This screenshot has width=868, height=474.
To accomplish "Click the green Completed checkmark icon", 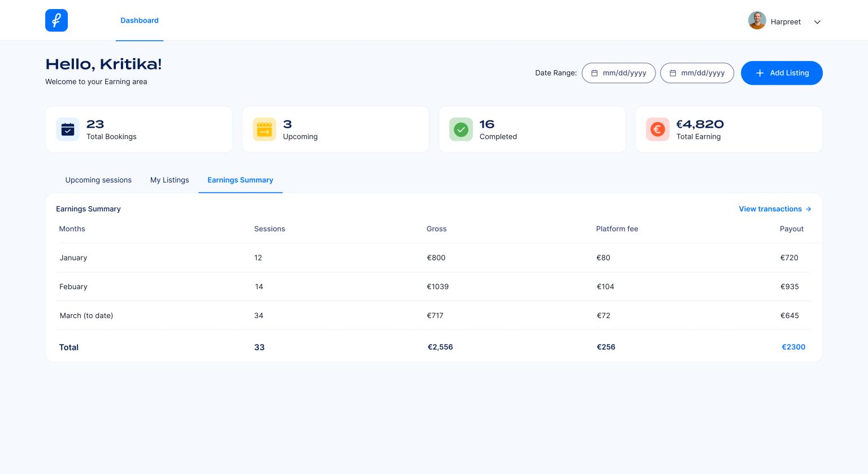I will [x=461, y=129].
